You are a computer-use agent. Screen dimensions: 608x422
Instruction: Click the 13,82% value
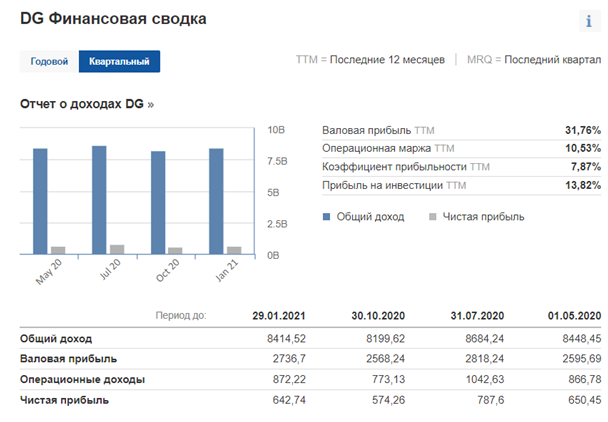pyautogui.click(x=583, y=185)
